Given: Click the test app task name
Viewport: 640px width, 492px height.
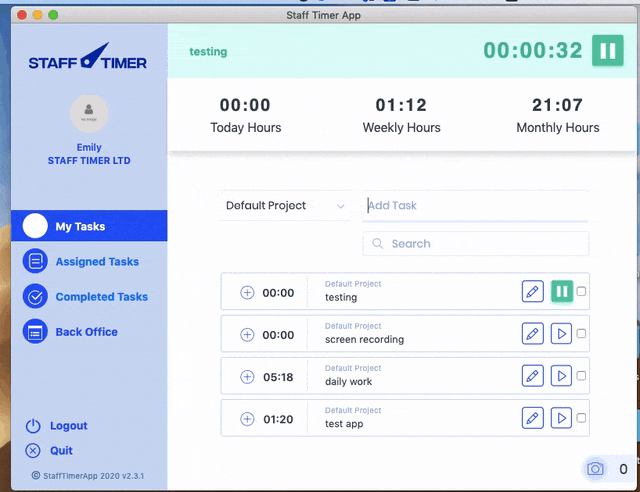Looking at the screenshot, I should coord(344,424).
